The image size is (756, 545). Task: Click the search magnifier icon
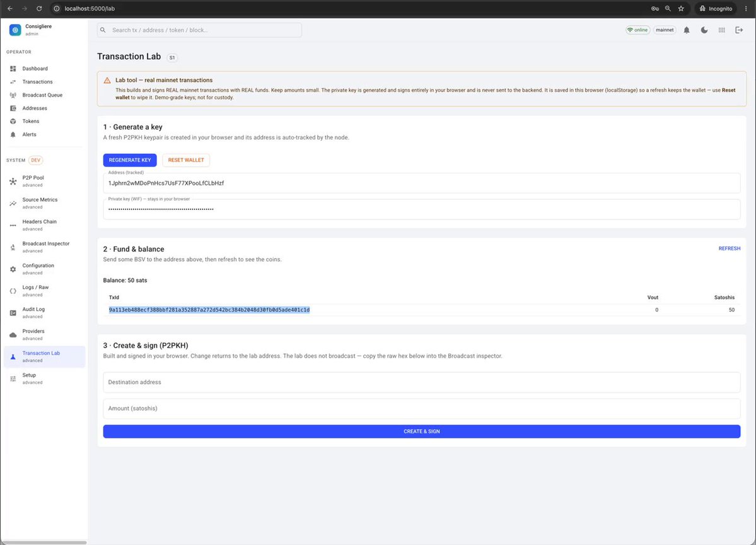click(103, 30)
